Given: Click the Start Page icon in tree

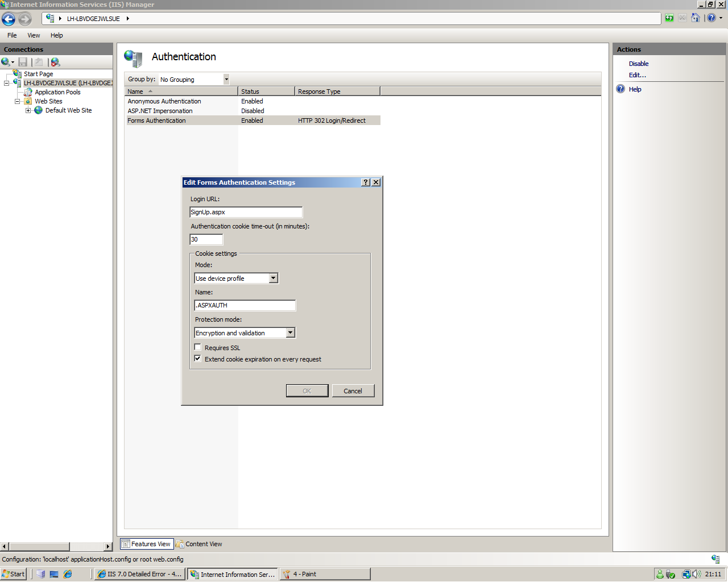Looking at the screenshot, I should [x=18, y=74].
